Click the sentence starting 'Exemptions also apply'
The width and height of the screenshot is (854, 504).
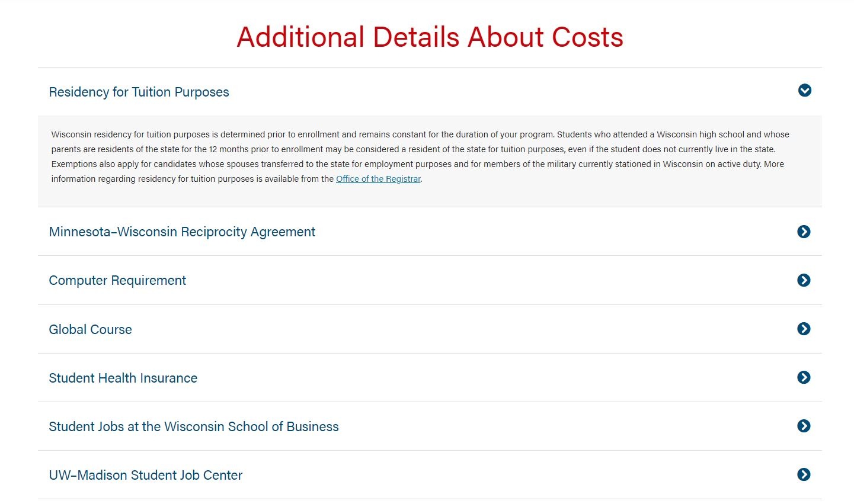[296, 164]
